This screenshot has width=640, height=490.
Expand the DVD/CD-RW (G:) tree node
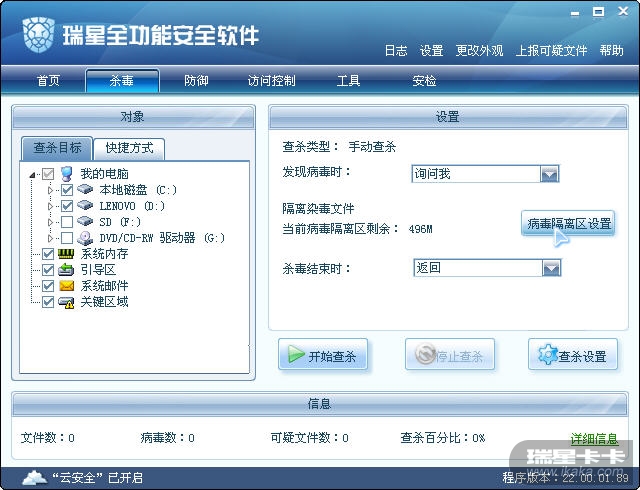tap(50, 238)
